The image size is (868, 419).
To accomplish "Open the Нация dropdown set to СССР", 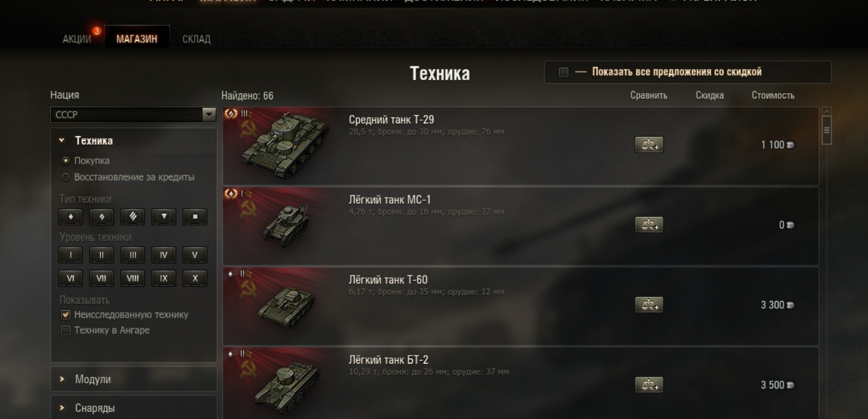I will click(133, 114).
